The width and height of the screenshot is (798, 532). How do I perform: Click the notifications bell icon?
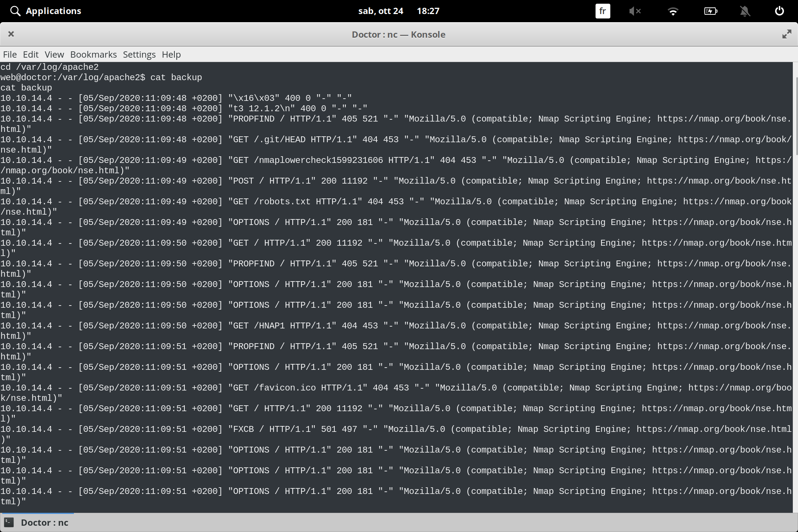(x=745, y=11)
